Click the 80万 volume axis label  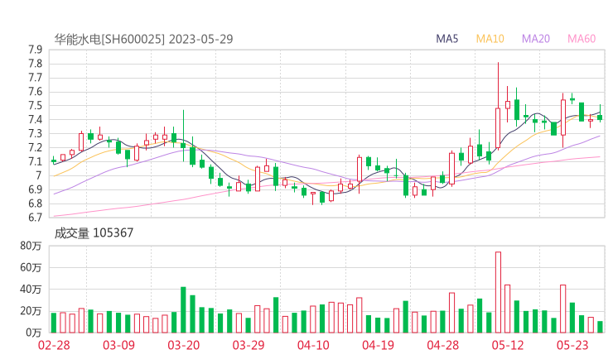(31, 246)
